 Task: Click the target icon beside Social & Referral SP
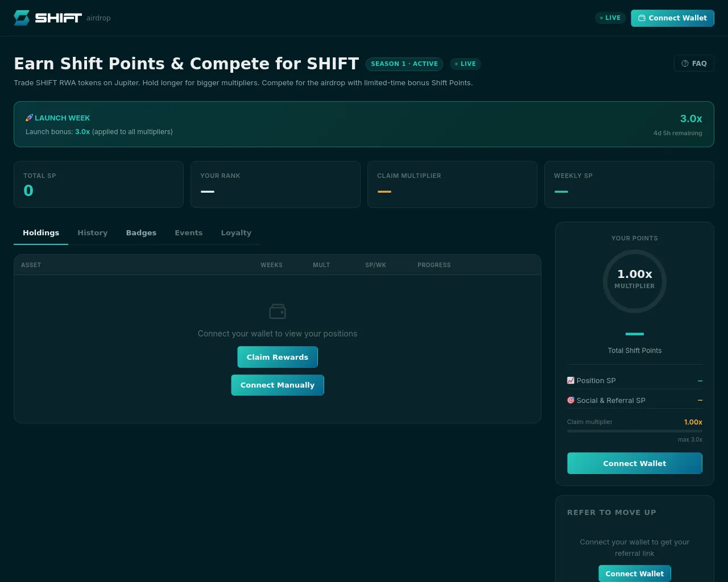click(570, 400)
